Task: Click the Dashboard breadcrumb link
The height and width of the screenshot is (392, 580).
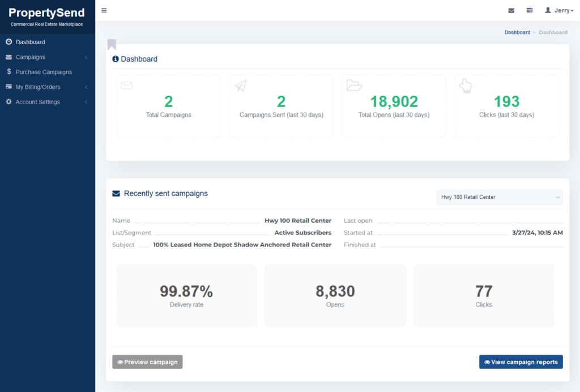Action: pos(517,32)
